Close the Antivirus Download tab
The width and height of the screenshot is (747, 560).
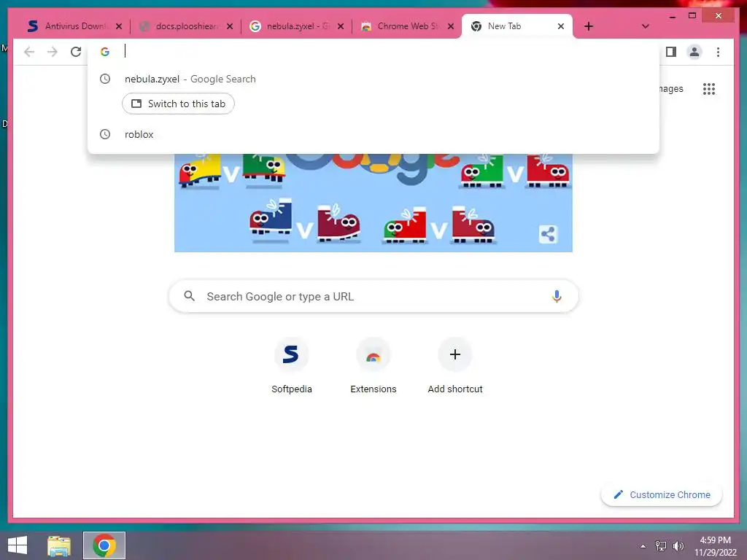(x=119, y=26)
